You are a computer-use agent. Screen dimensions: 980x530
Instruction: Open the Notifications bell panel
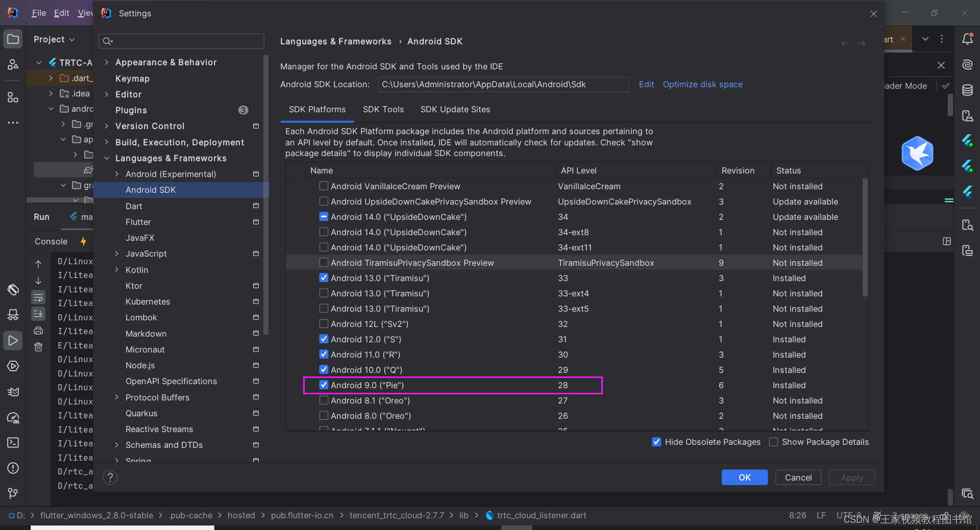(x=968, y=39)
